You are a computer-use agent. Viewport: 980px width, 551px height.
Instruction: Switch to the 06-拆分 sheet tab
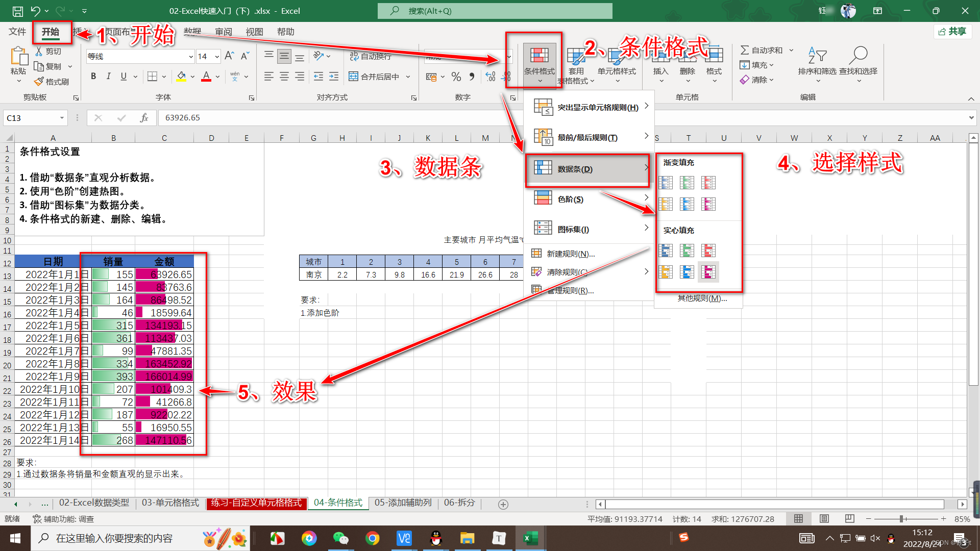click(x=459, y=503)
